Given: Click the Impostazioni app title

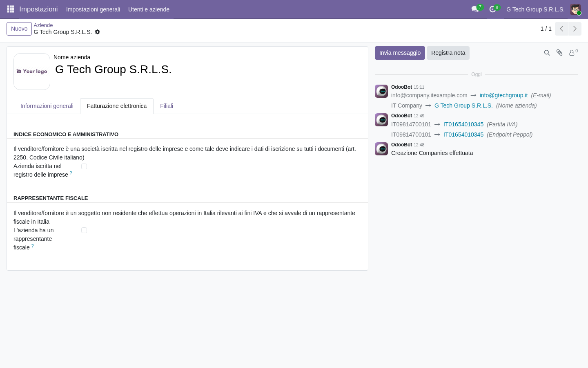Looking at the screenshot, I should [x=38, y=9].
